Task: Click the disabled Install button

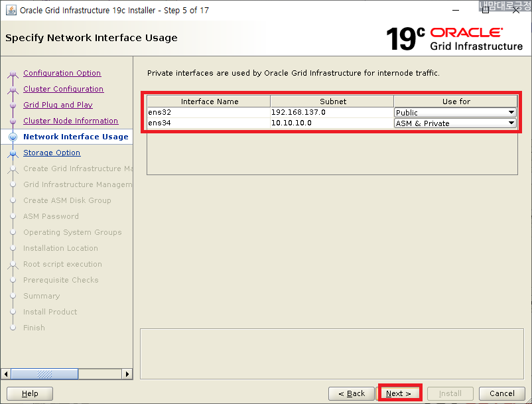Action: 450,393
